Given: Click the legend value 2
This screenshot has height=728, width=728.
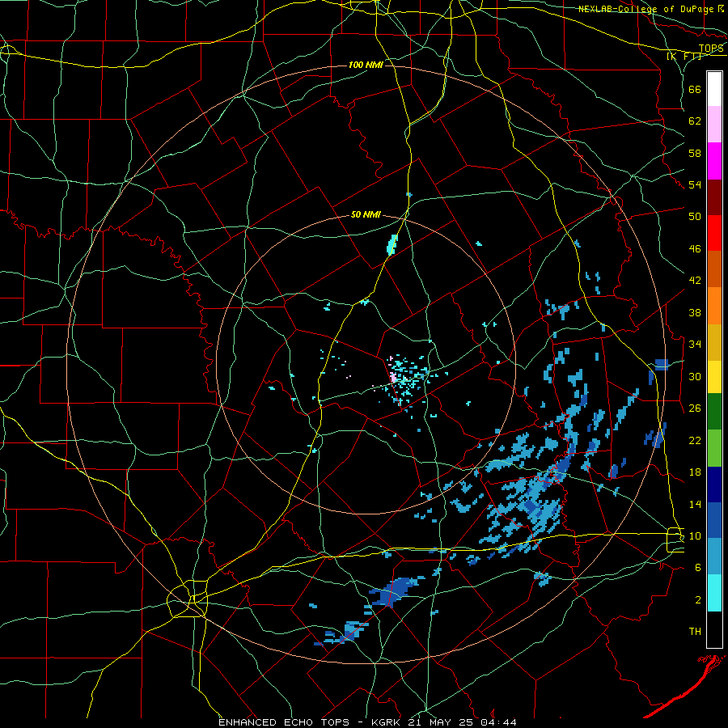Looking at the screenshot, I should pos(697,600).
